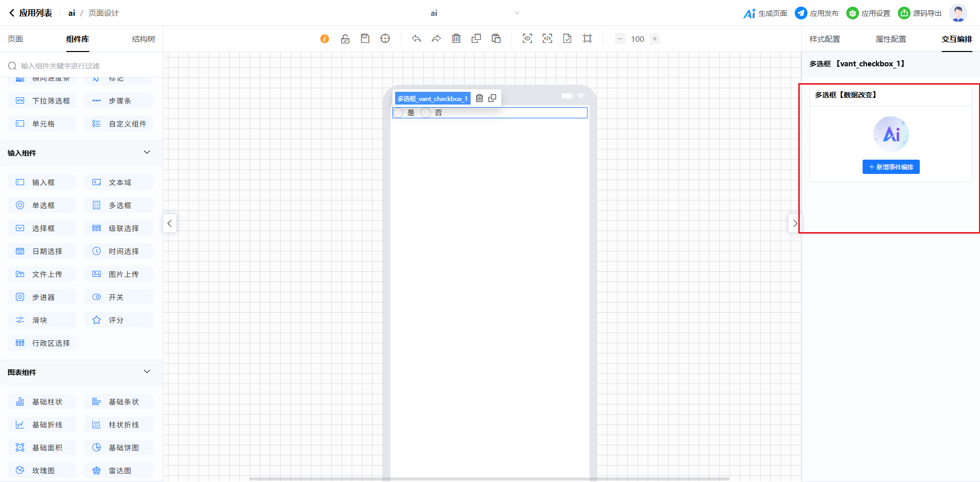980x482 pixels.
Task: Click the orange info icon
Action: coord(325,39)
